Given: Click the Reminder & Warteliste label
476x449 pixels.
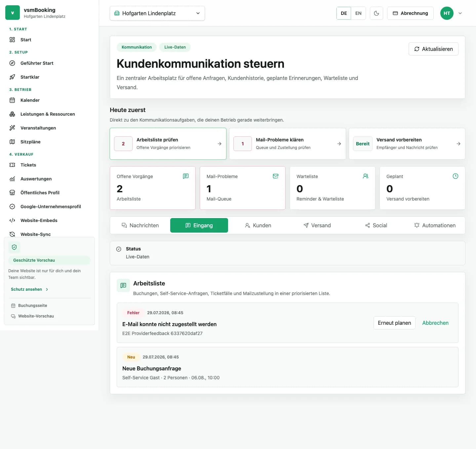Looking at the screenshot, I should [x=320, y=199].
